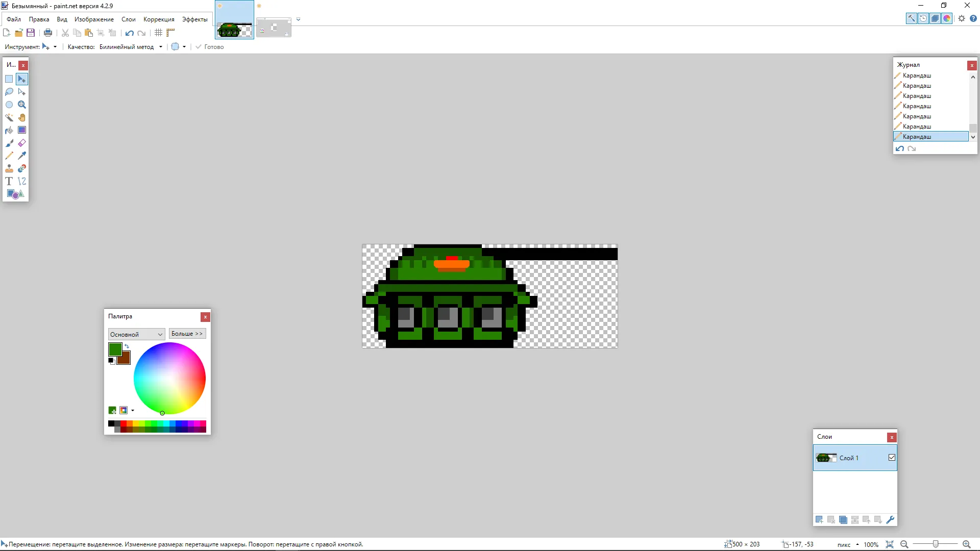
Task: Select the Lasso Select tool
Action: coord(9,92)
